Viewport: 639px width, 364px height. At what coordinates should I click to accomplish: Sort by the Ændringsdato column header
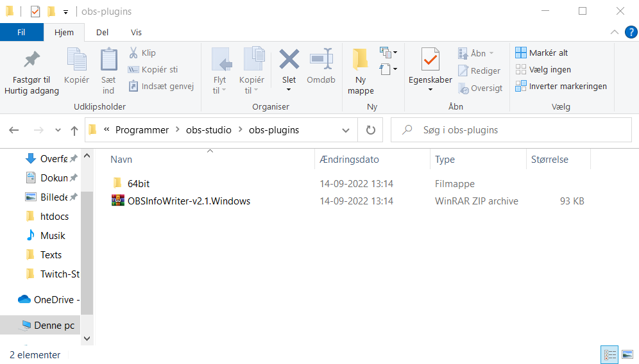(x=373, y=160)
